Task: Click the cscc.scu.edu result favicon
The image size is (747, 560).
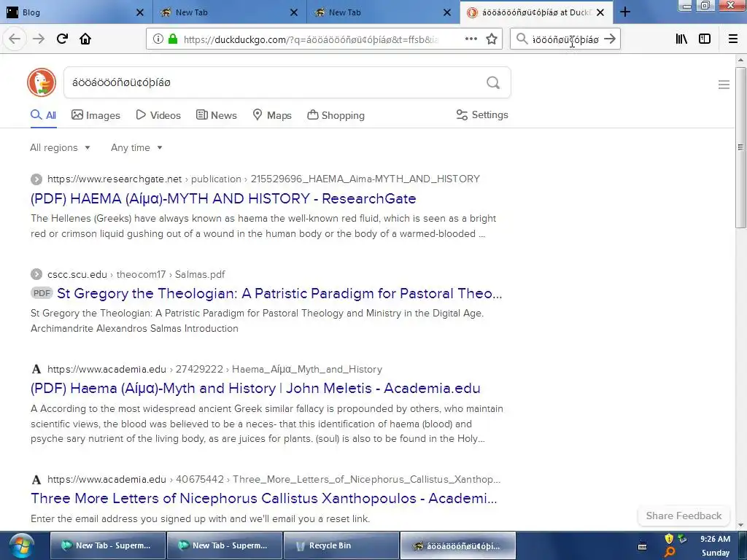Action: tap(36, 275)
